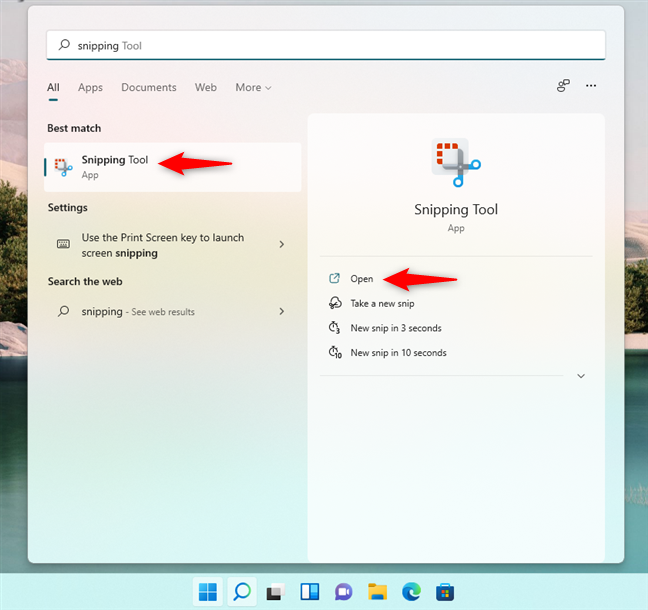Viewport: 648px width, 610px height.
Task: Launch File Explorer from the taskbar
Action: coord(377,592)
